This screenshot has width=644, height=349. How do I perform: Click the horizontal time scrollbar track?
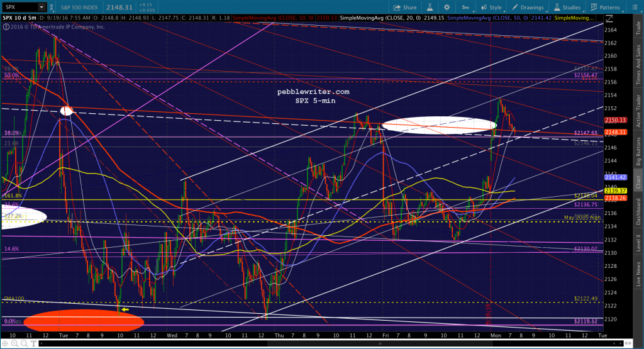tap(331, 343)
